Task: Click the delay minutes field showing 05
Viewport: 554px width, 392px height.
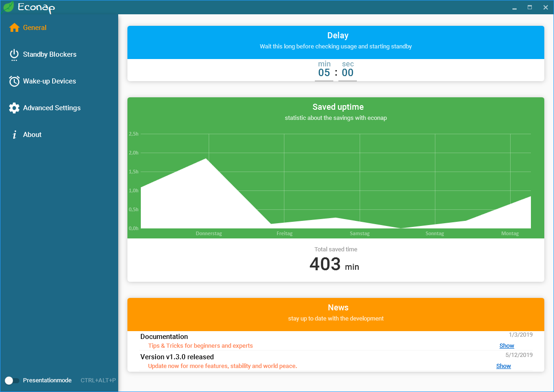Action: [324, 73]
